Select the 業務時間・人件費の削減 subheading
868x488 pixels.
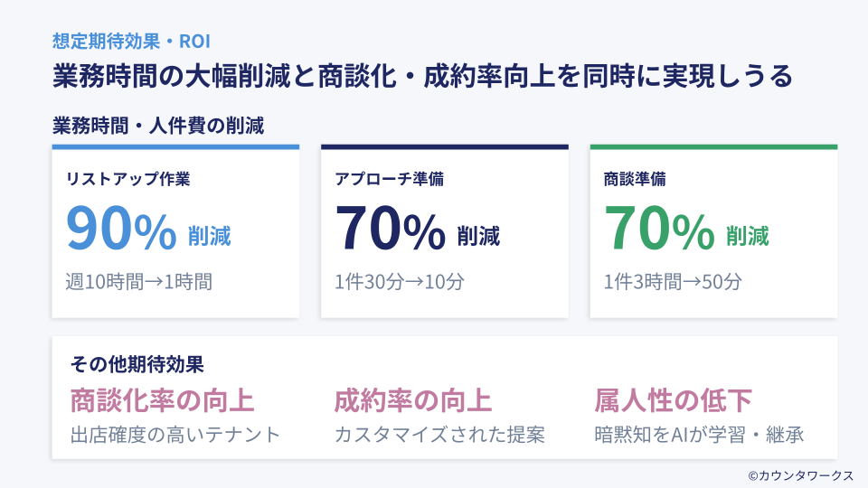click(x=158, y=126)
